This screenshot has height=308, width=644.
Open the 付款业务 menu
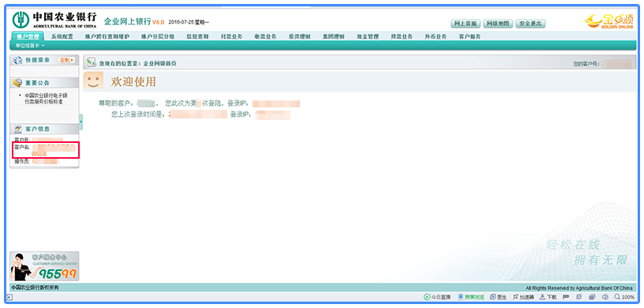pyautogui.click(x=231, y=36)
